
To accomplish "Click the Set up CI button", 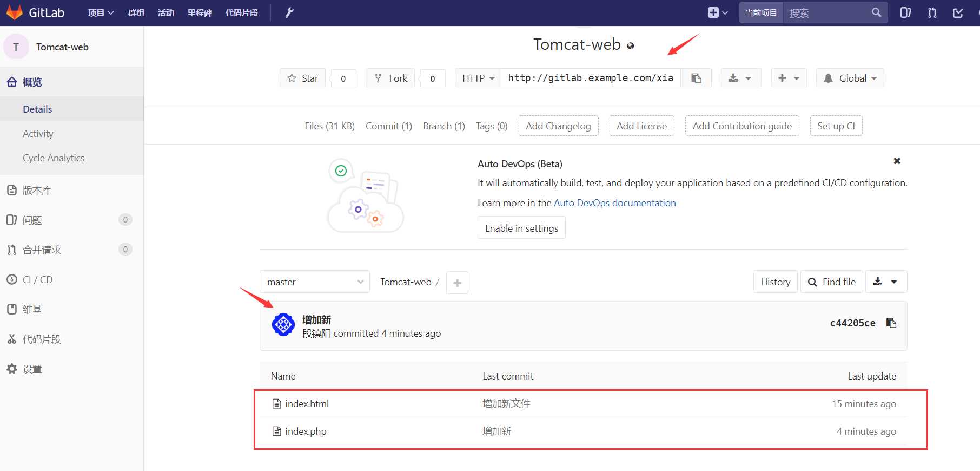I will coord(836,126).
